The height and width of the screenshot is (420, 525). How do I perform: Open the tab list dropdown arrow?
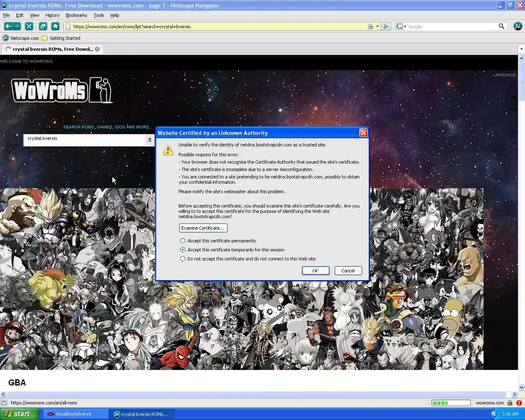point(521,49)
